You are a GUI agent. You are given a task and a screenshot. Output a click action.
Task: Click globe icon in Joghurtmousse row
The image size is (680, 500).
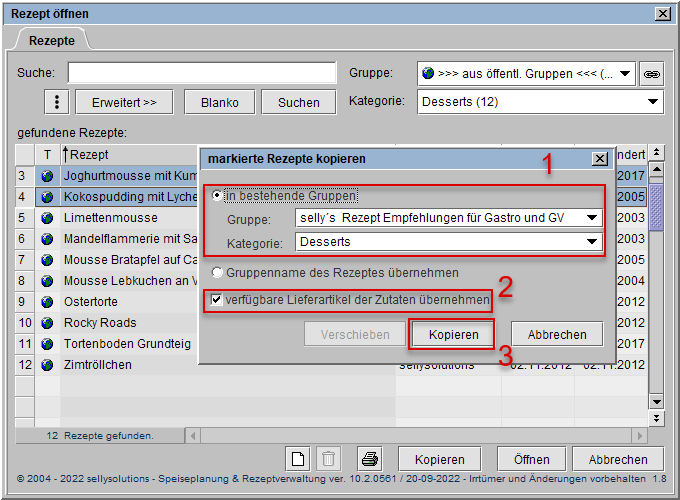[47, 176]
